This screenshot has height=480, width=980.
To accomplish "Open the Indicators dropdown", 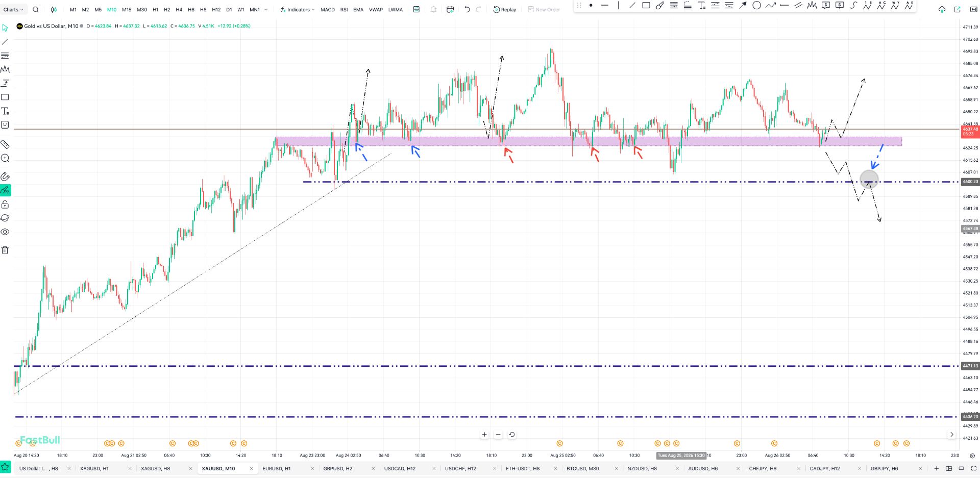I will pos(298,10).
